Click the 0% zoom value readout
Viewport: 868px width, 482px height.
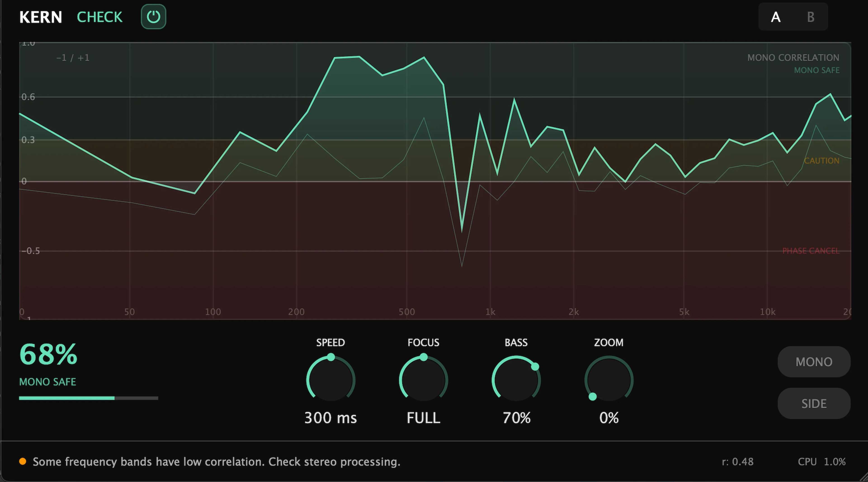tap(609, 418)
